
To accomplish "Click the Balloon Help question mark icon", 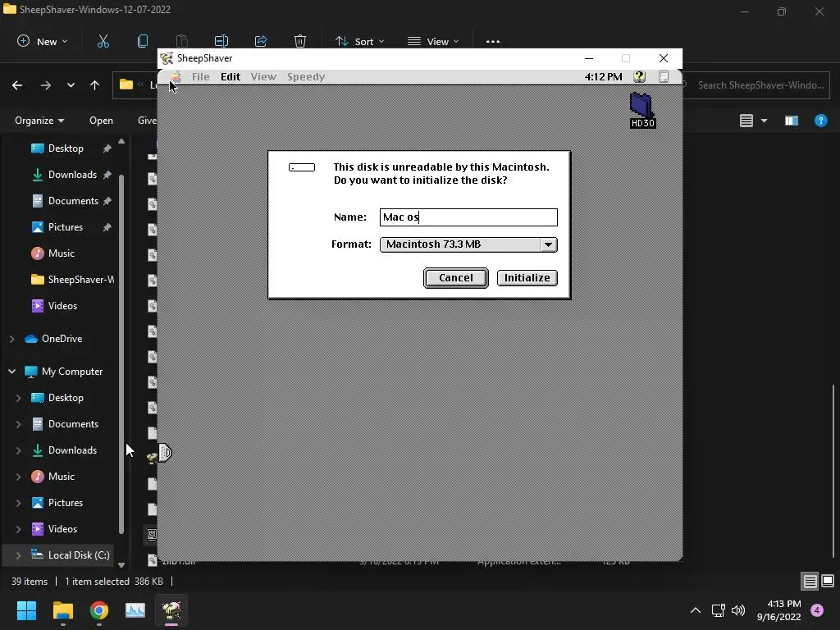I will coord(639,76).
